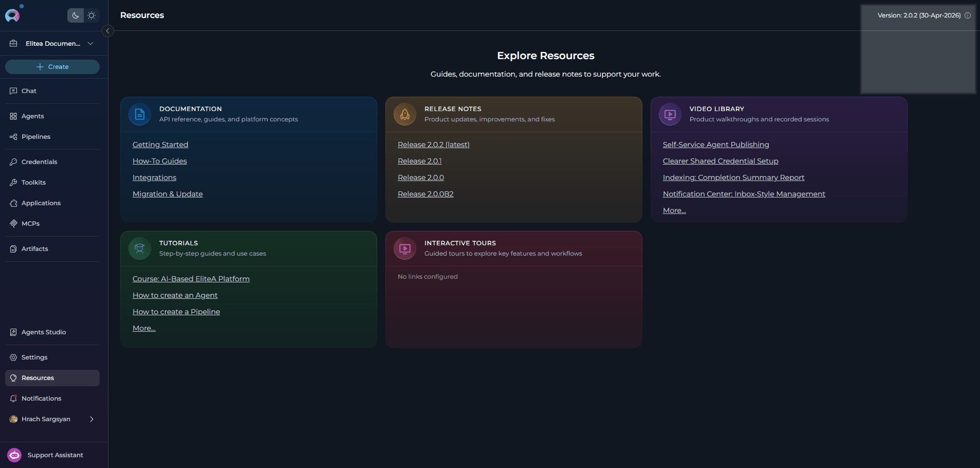Viewport: 980px width, 468px height.
Task: Open MCPs in sidebar
Action: (x=30, y=224)
